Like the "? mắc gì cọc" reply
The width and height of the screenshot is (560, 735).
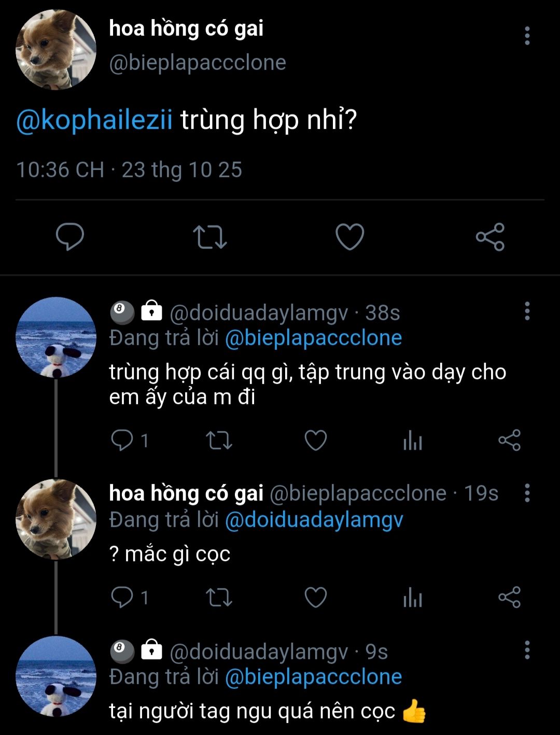click(x=315, y=597)
